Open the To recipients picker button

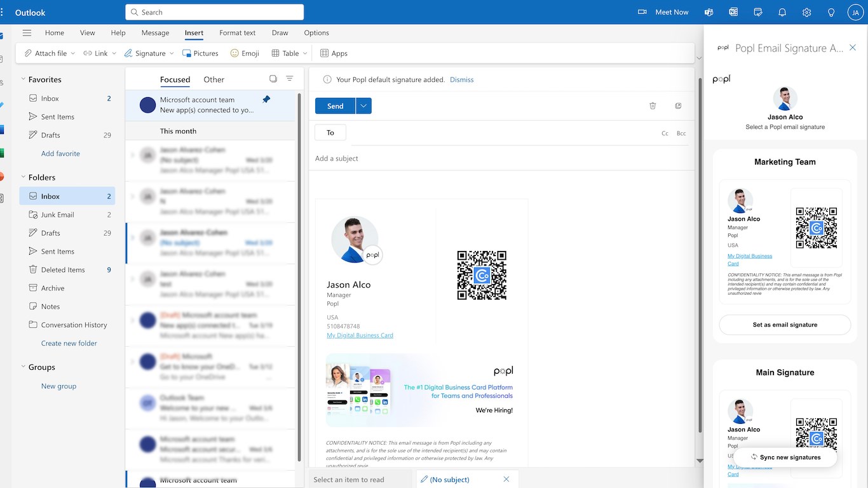pyautogui.click(x=330, y=133)
